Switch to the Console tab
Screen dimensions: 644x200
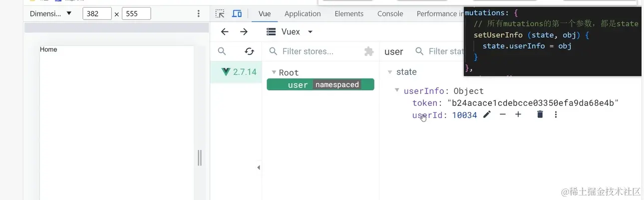point(390,13)
